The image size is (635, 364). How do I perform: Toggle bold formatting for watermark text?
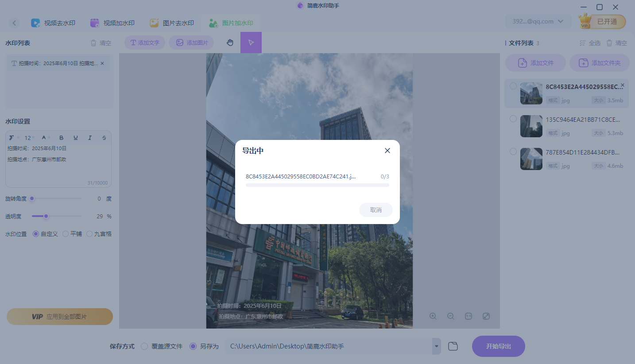61,138
